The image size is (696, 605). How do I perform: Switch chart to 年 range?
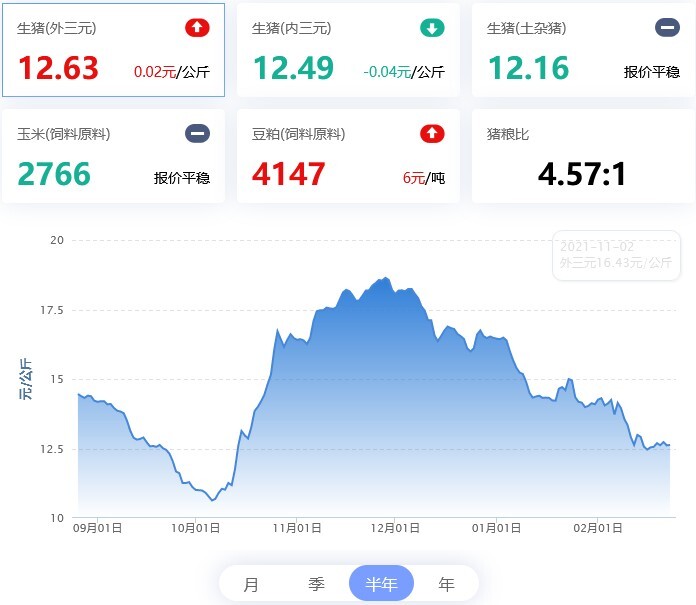[x=446, y=584]
